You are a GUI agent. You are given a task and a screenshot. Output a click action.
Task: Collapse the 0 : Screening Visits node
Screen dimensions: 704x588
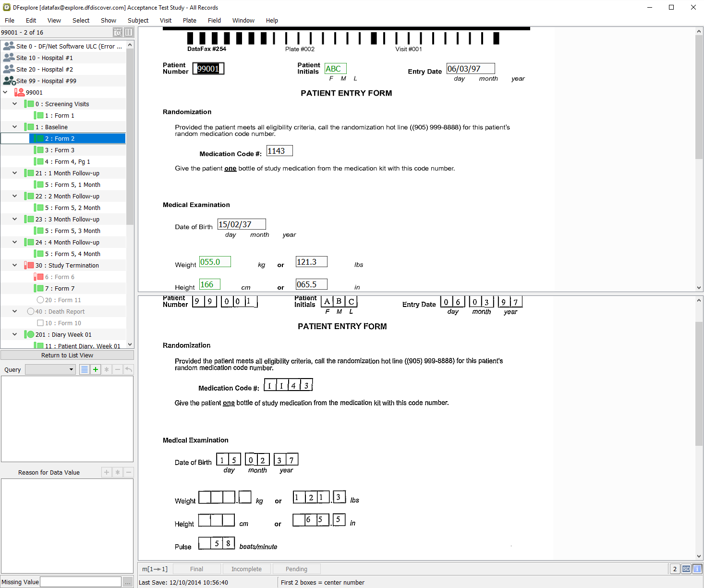point(14,104)
